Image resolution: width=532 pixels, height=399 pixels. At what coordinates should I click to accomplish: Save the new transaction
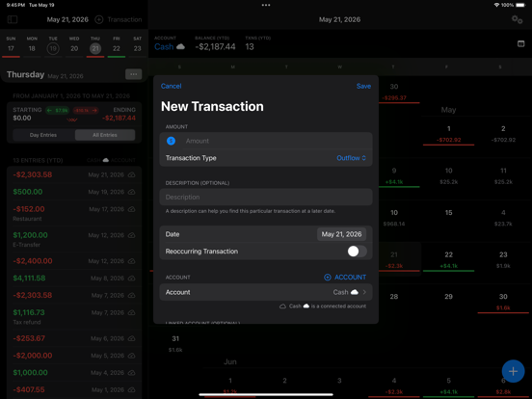coord(363,86)
